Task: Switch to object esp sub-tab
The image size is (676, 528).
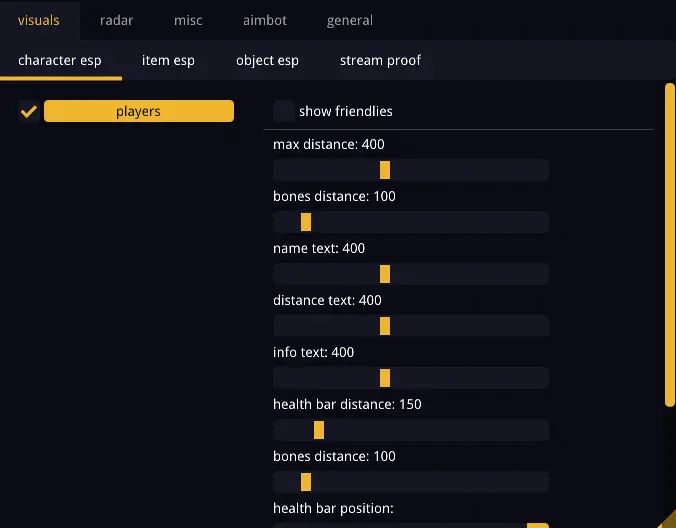Action: 267,60
